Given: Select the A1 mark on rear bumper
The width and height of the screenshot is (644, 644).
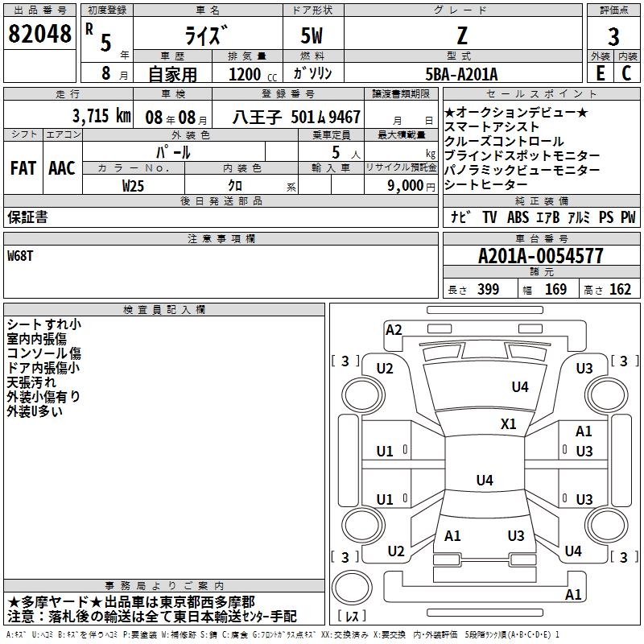Looking at the screenshot, I should point(573,594).
